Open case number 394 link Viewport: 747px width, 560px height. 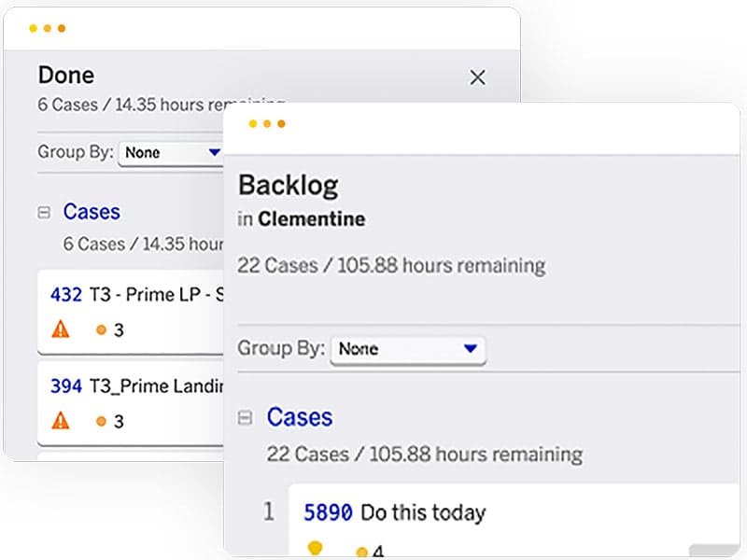66,386
